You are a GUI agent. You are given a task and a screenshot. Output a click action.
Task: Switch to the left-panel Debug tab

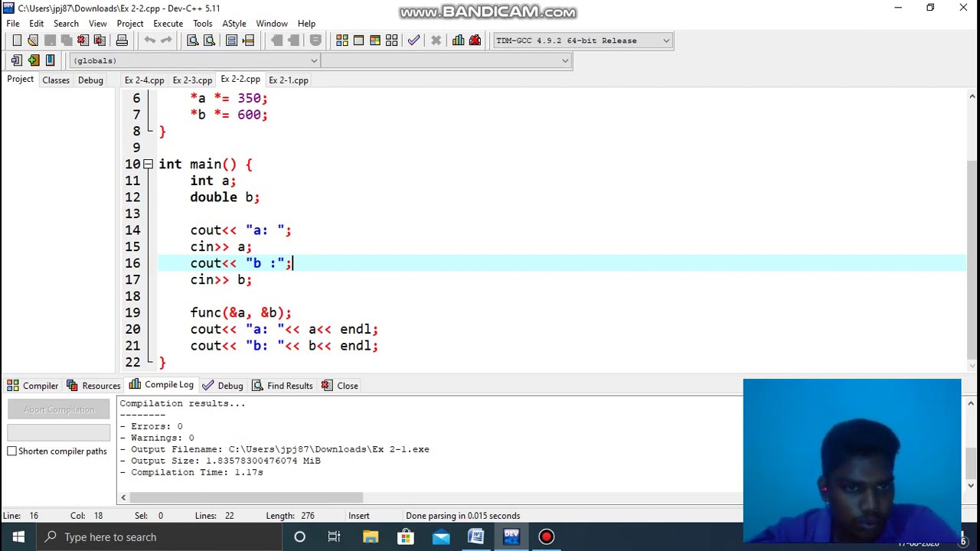pyautogui.click(x=90, y=80)
